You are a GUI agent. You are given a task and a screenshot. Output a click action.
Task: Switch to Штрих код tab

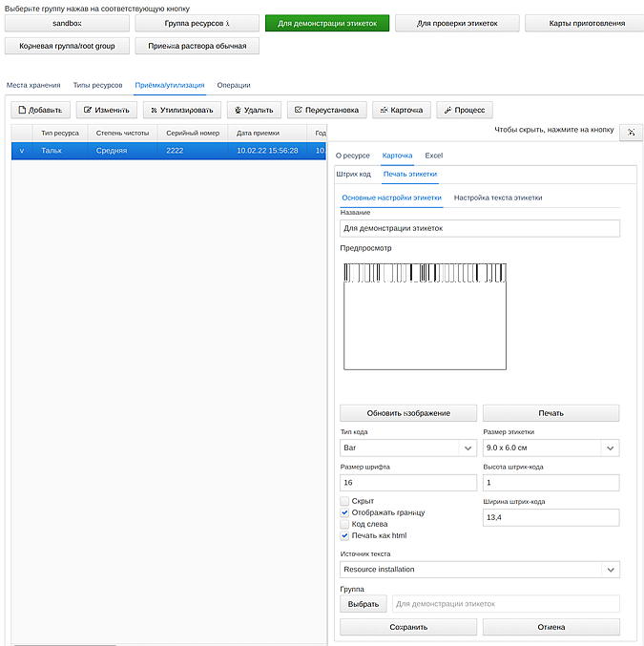click(x=354, y=174)
